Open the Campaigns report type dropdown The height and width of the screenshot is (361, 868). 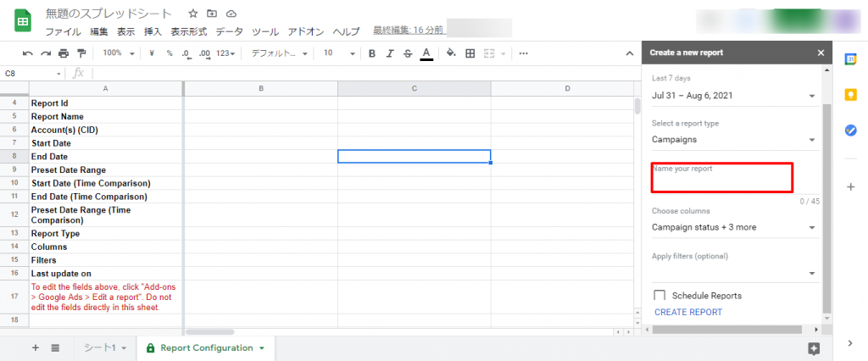coord(735,140)
